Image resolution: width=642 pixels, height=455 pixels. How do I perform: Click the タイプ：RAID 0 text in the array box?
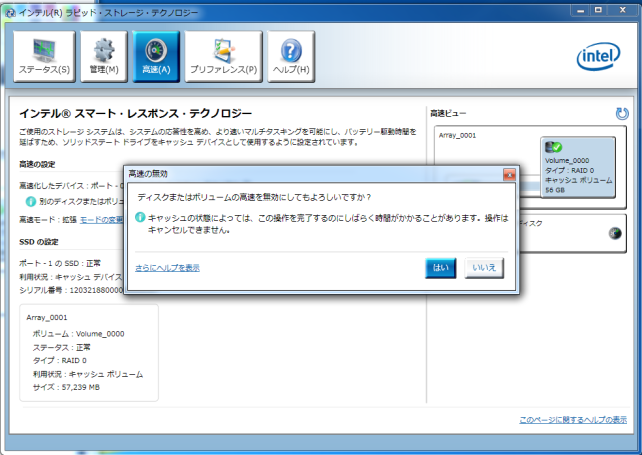coord(60,360)
